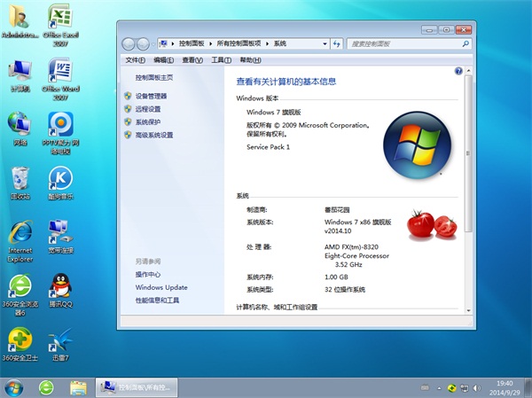Launch the PPTV network TV shortcut
Image resolution: width=532 pixels, height=398 pixels.
(60, 133)
